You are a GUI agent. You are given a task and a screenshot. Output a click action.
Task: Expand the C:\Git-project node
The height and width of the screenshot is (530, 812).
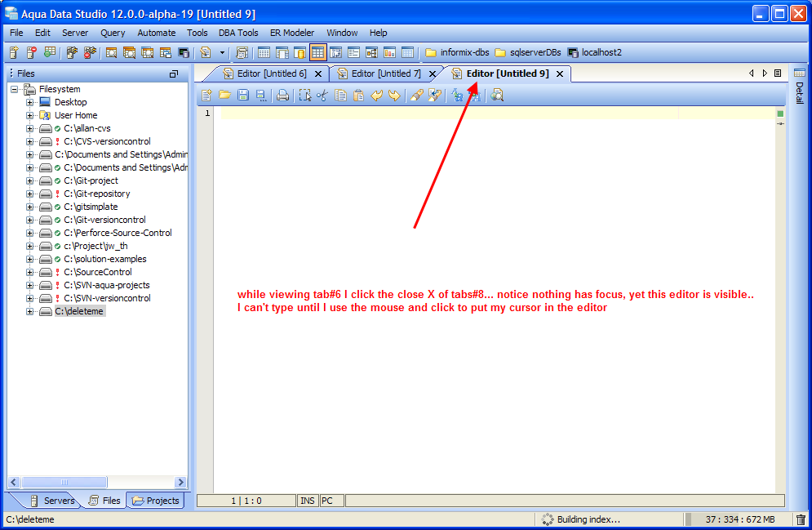(x=30, y=180)
